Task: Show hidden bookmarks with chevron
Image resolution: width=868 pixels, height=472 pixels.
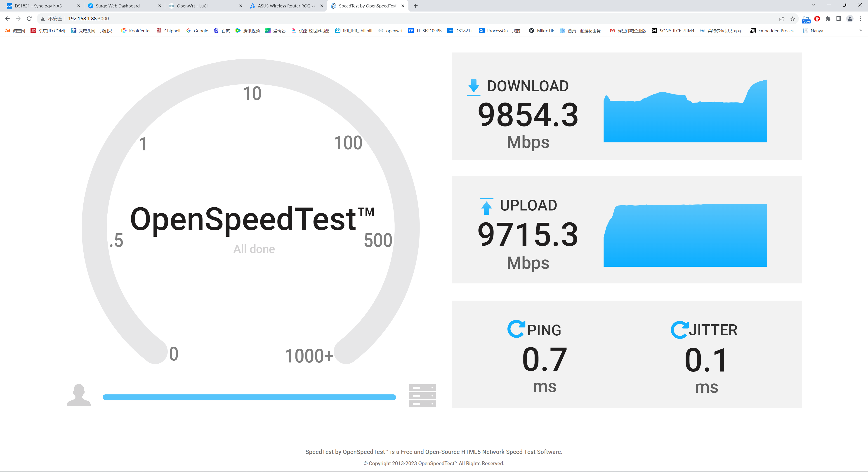Action: point(860,31)
